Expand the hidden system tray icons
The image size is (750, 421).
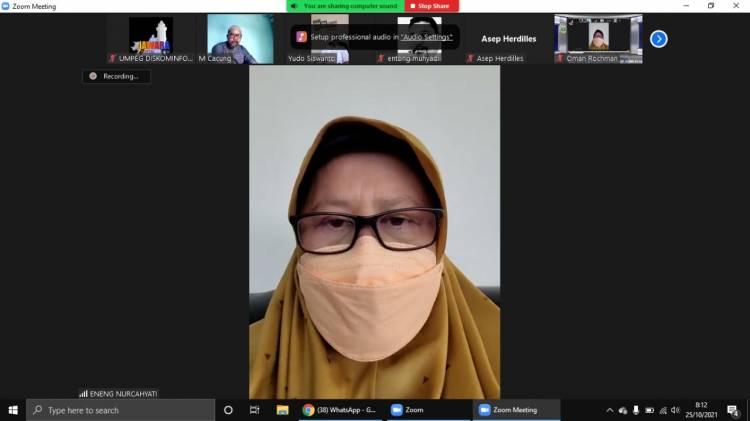(x=610, y=410)
